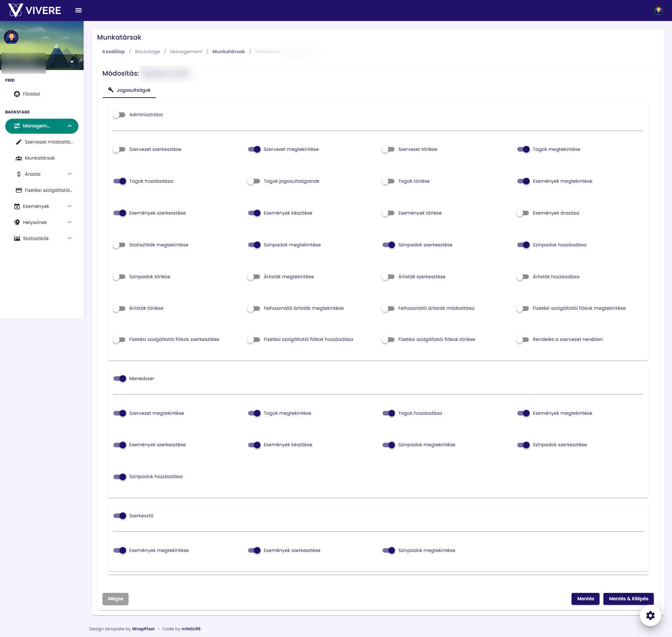Disable Menedzser Tagok hozzáadása toggle
The image size is (672, 637).
coord(389,413)
